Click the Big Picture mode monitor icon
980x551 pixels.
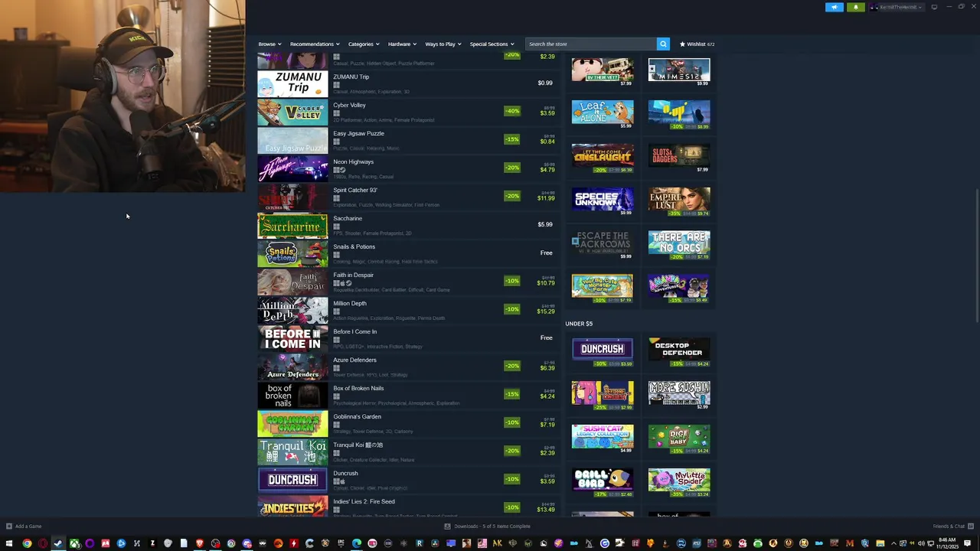[x=934, y=7]
